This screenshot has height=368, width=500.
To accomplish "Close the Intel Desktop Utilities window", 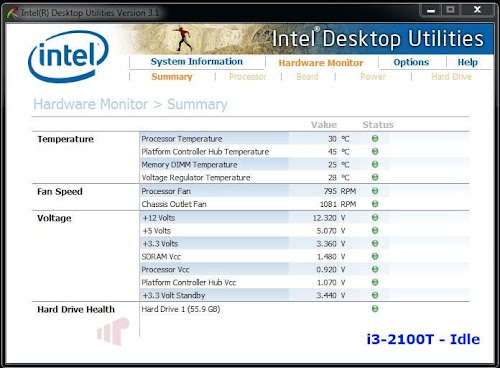I will click(477, 10).
